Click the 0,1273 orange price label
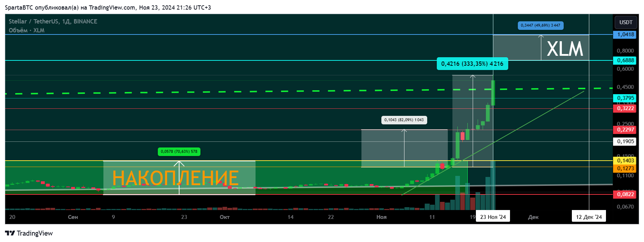Screen dimensions: 644x242 (624, 168)
